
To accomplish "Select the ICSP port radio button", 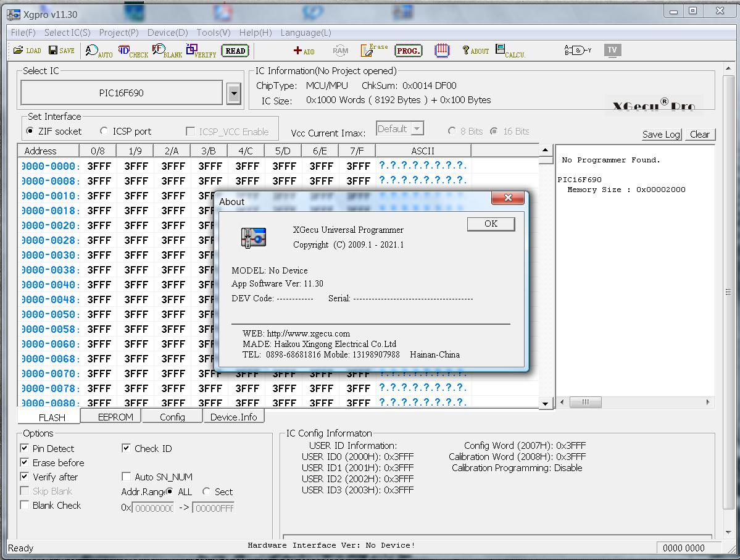I will coord(104,131).
